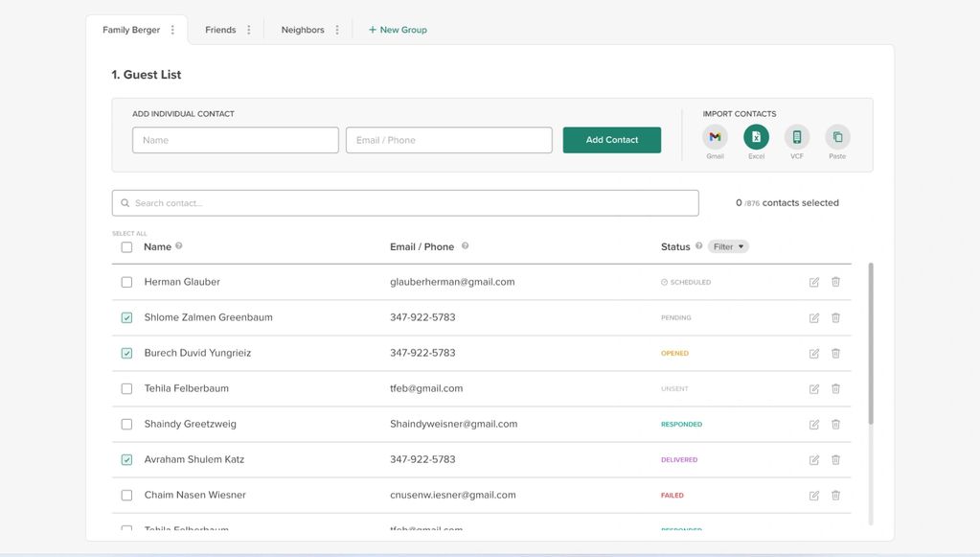Click the FAILED status label
This screenshot has width=980, height=557.
[x=672, y=496]
